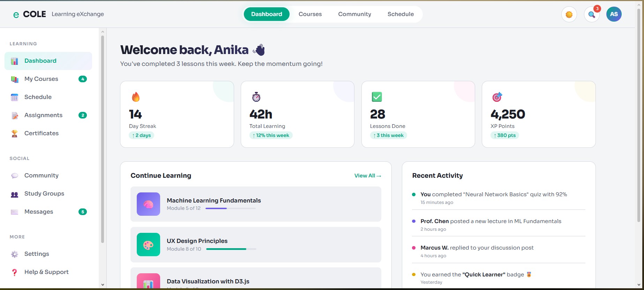The width and height of the screenshot is (644, 290).
Task: Click the XP Points target icon
Action: click(x=497, y=97)
